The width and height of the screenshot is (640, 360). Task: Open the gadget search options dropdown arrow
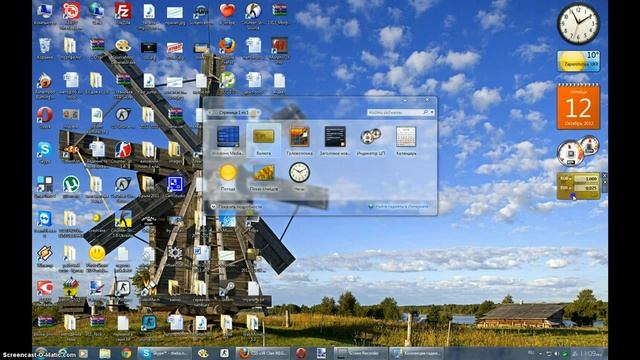tap(432, 112)
